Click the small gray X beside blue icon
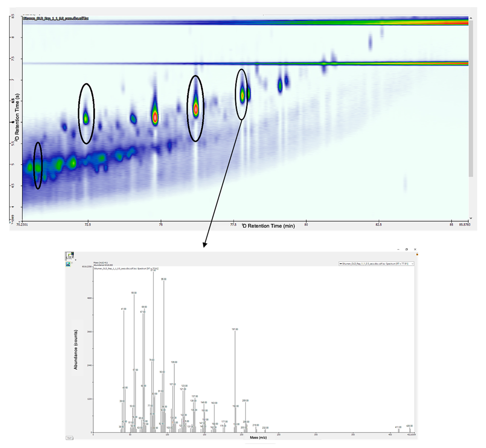Viewport: 486px width, 448px height. click(x=72, y=263)
